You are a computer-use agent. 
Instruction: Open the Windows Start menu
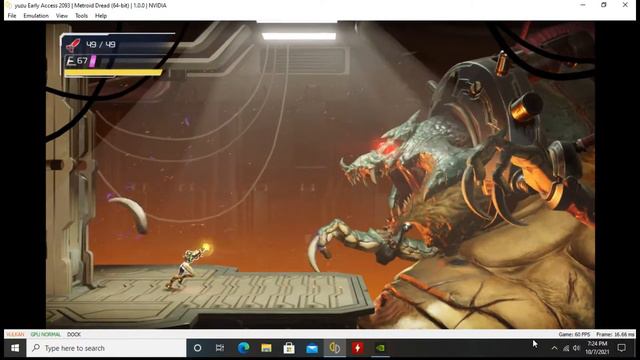[15, 348]
